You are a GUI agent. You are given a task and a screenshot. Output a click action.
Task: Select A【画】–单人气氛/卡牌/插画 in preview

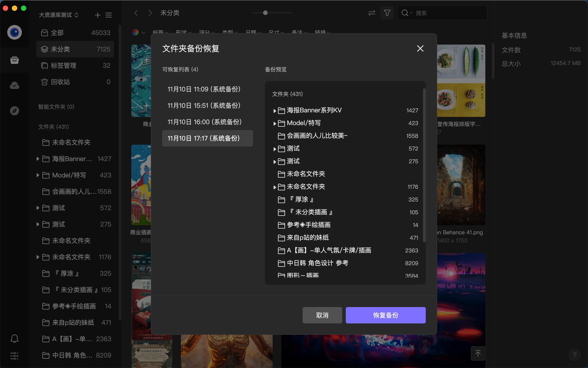(x=345, y=250)
